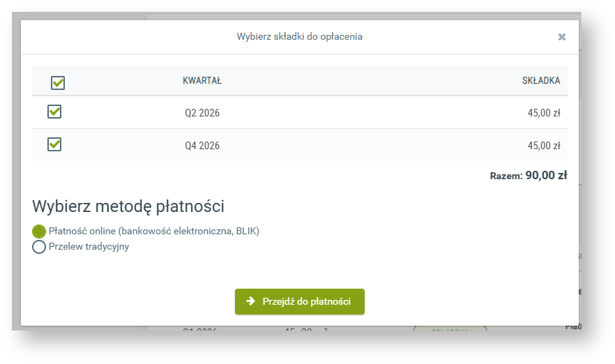This screenshot has width=615, height=364.
Task: Select the Płatność online radio button
Action: tap(39, 232)
